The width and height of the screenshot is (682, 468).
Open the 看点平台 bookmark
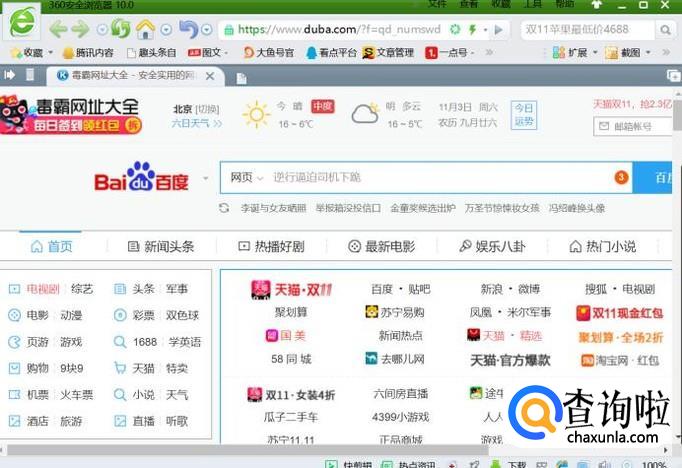point(331,53)
